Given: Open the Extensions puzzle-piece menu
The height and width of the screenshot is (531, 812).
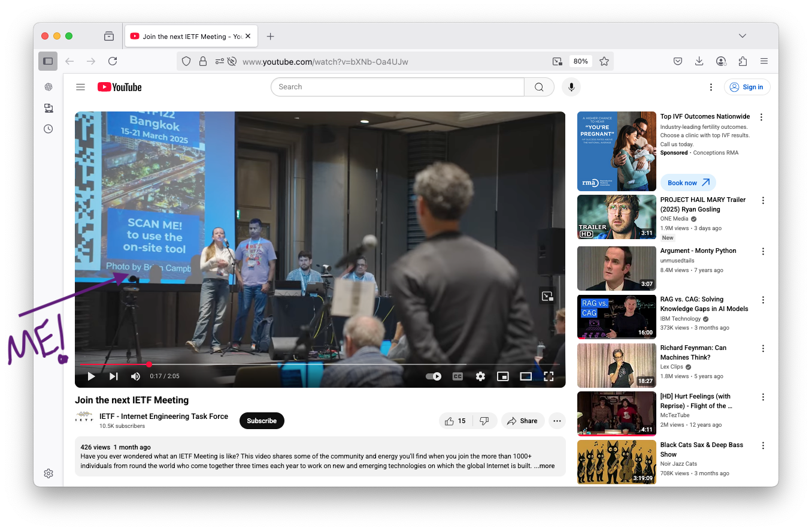Looking at the screenshot, I should pyautogui.click(x=743, y=61).
